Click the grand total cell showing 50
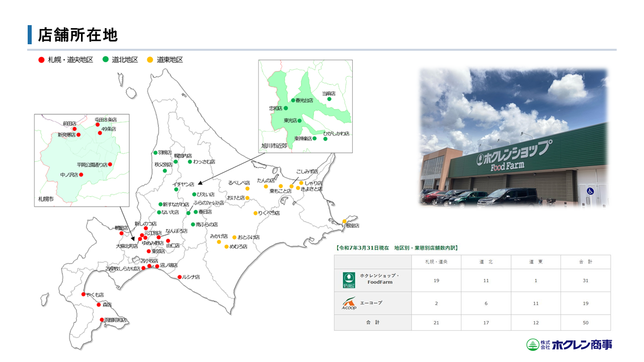This screenshot has width=644, height=362. pos(585,323)
